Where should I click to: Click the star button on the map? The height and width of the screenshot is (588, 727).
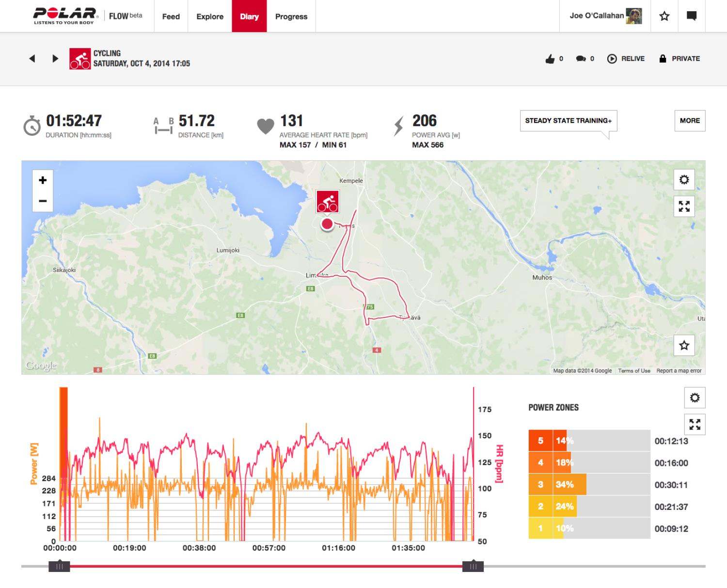coord(684,346)
